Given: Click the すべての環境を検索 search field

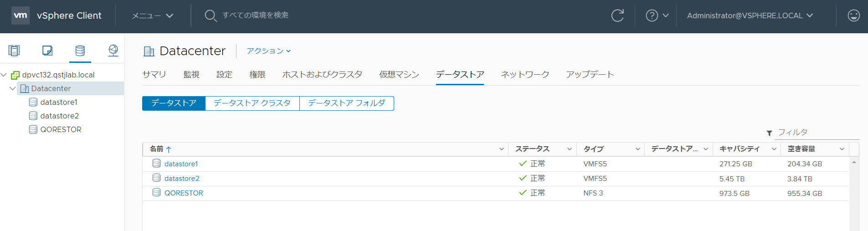Looking at the screenshot, I should (255, 15).
